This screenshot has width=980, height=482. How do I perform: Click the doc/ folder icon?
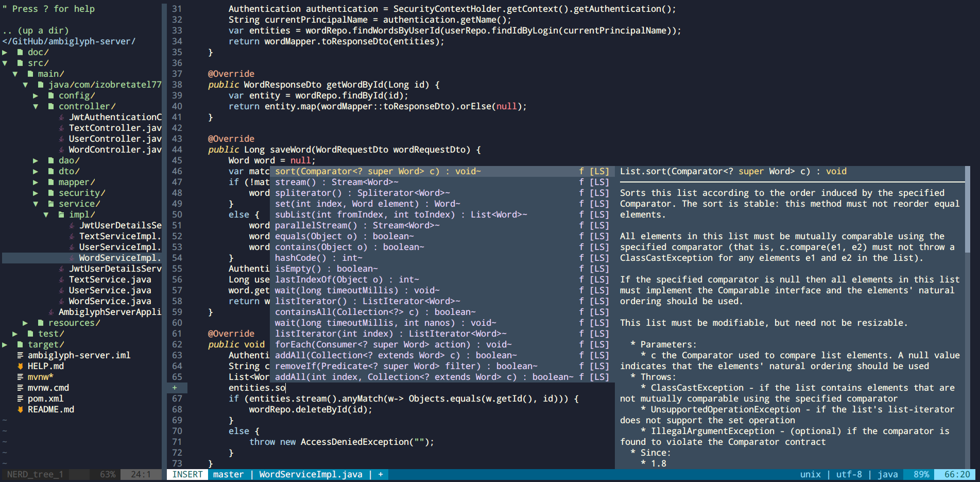[x=20, y=52]
